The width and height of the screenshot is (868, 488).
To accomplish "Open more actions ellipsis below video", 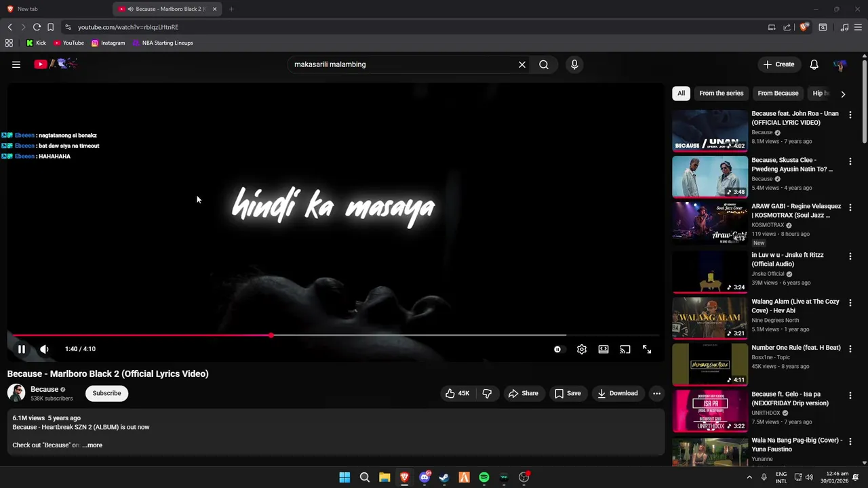I will tap(656, 393).
